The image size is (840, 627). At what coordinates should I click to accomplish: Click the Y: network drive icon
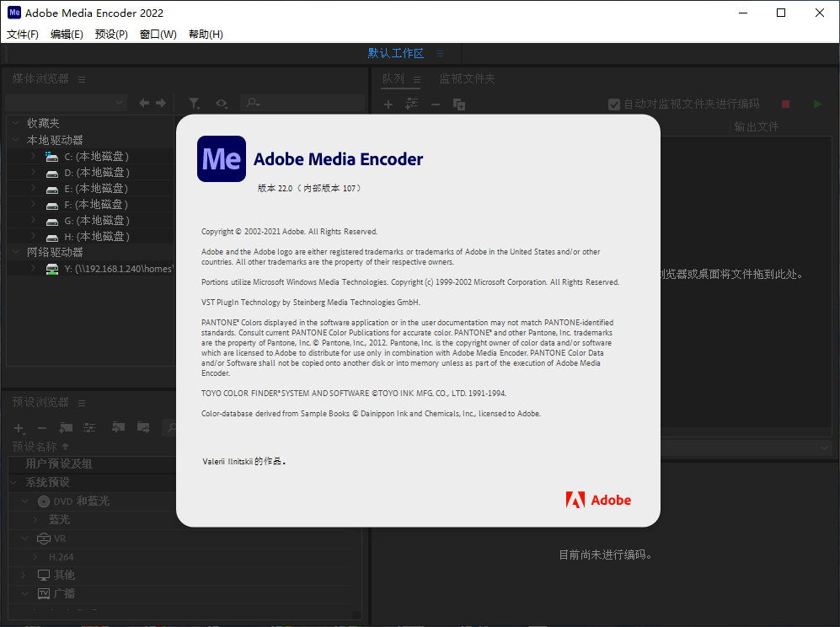[x=52, y=269]
